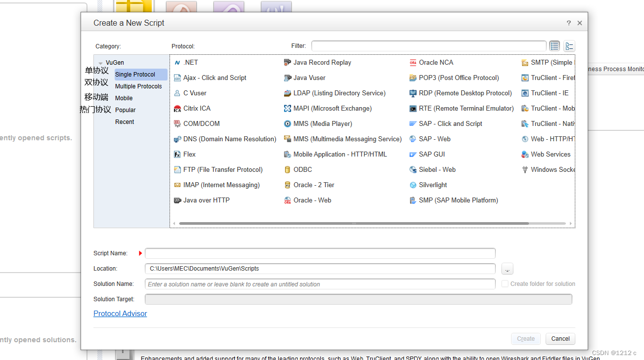Click the scrollbar right arrow
This screenshot has height=360, width=644.
pyautogui.click(x=571, y=224)
